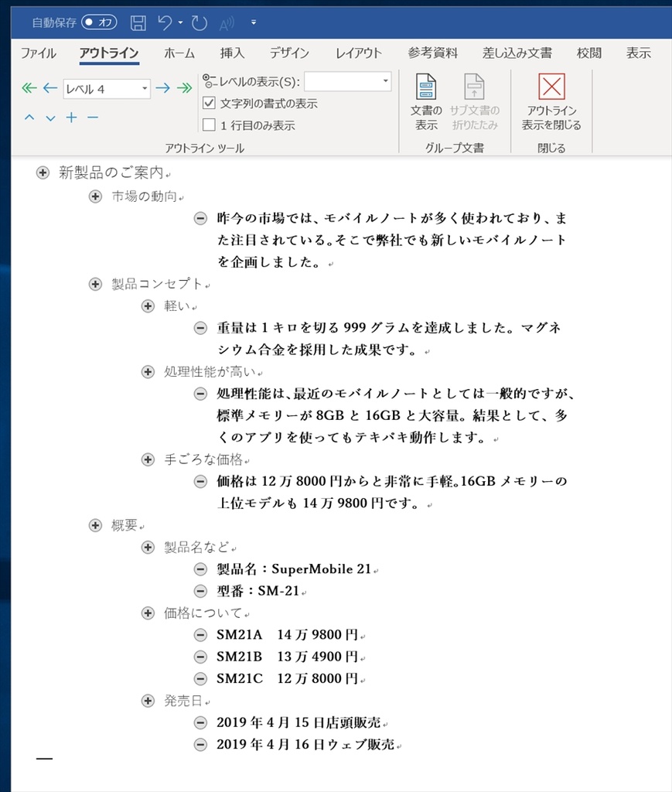Screen dimensions: 672x792
Task: Click plus marker beside 市場の動向
Action: coord(95,196)
